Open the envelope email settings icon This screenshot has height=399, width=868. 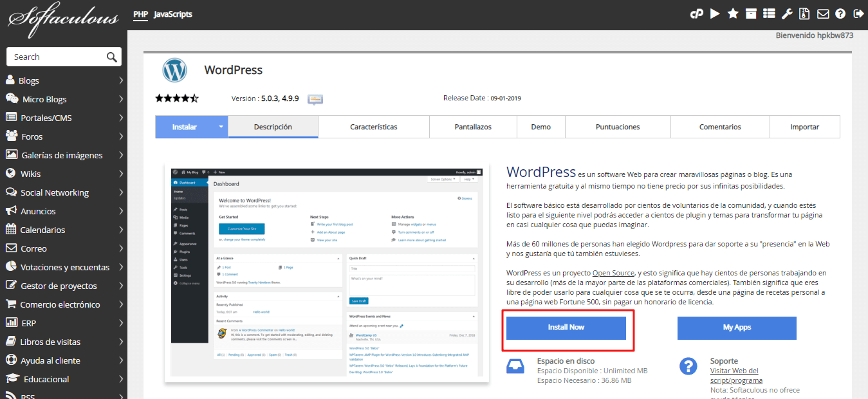point(823,14)
